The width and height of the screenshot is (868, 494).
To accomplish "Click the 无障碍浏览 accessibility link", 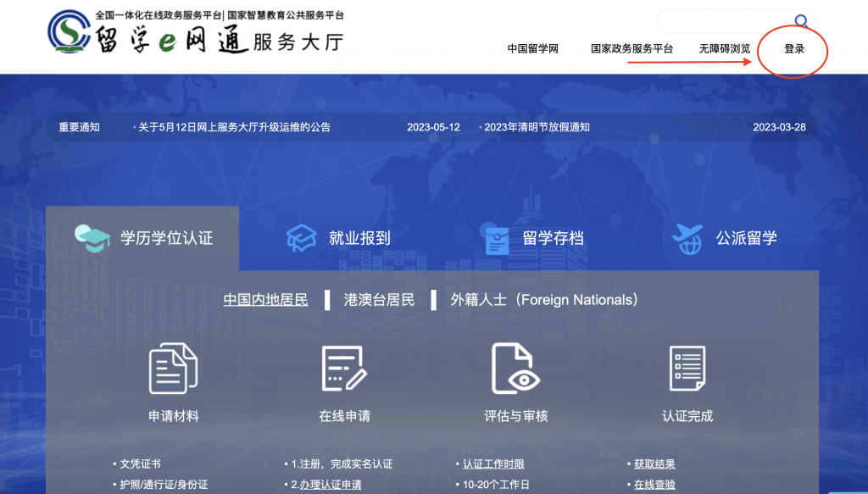I will [724, 49].
